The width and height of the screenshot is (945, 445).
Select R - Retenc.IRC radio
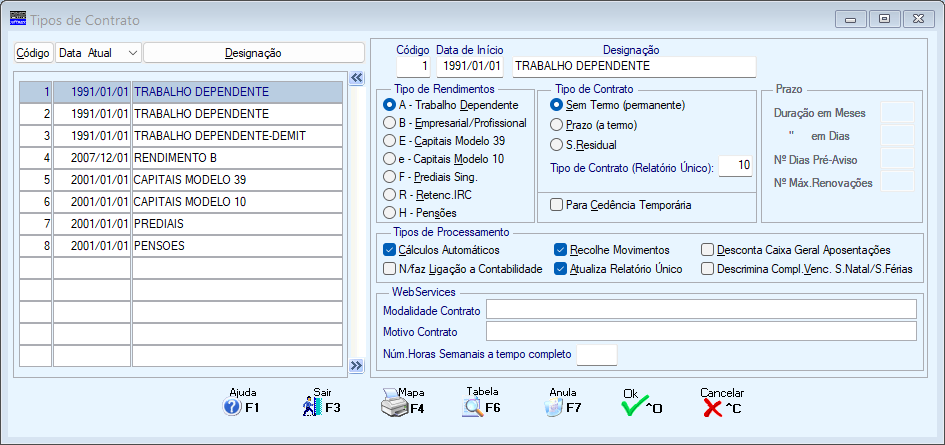click(389, 195)
